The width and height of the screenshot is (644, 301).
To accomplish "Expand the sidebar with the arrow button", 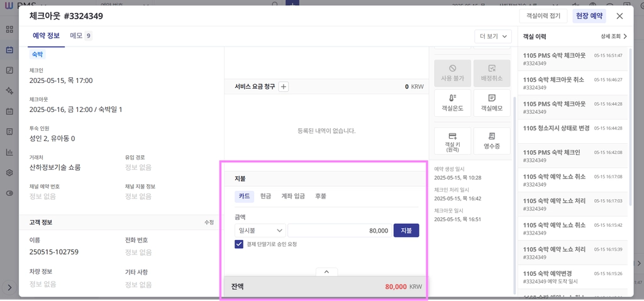I will (9, 287).
